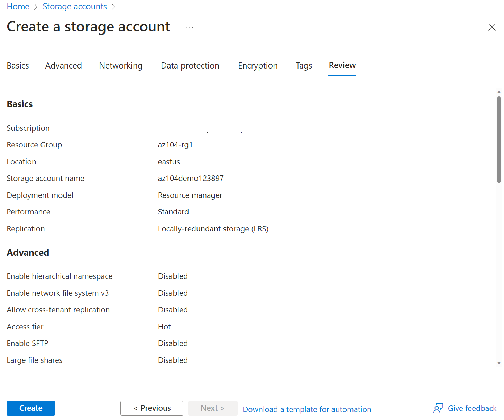Image resolution: width=504 pixels, height=420 pixels.
Task: Open the ellipsis more options menu
Action: pyautogui.click(x=190, y=27)
